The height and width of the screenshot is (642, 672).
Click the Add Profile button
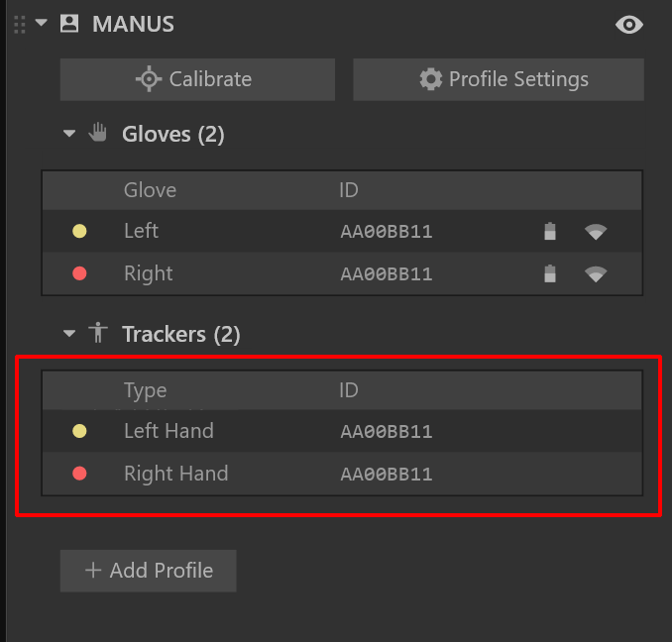(x=149, y=571)
